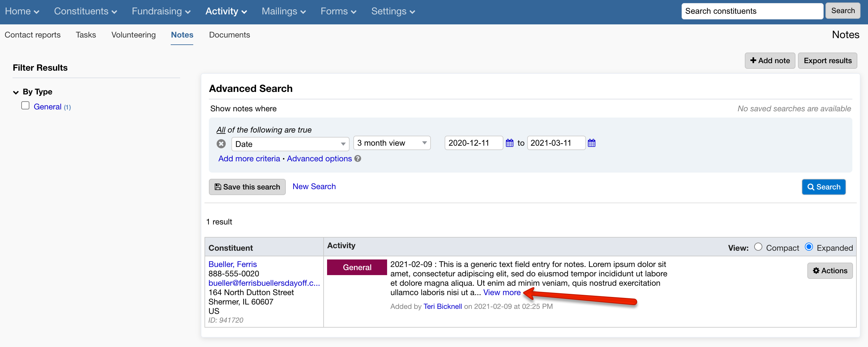Remove the Date criteria with X icon

tap(221, 144)
